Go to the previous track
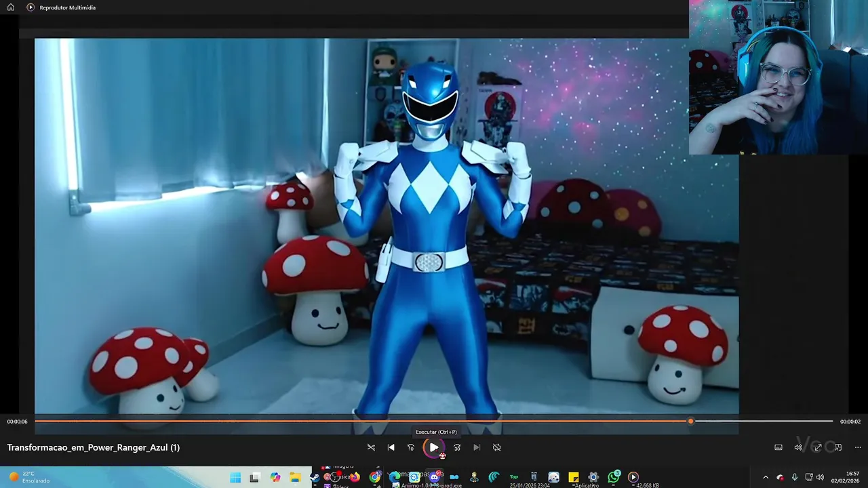The width and height of the screenshot is (868, 488). tap(391, 447)
